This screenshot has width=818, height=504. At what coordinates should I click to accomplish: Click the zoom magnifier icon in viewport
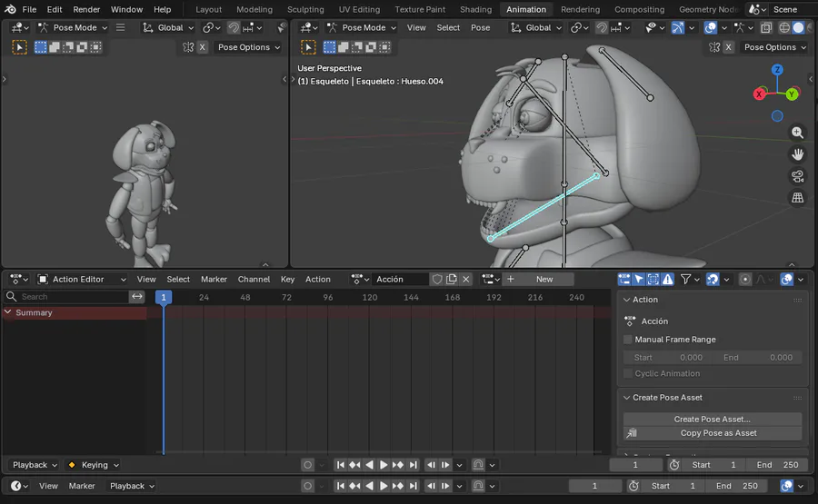797,133
